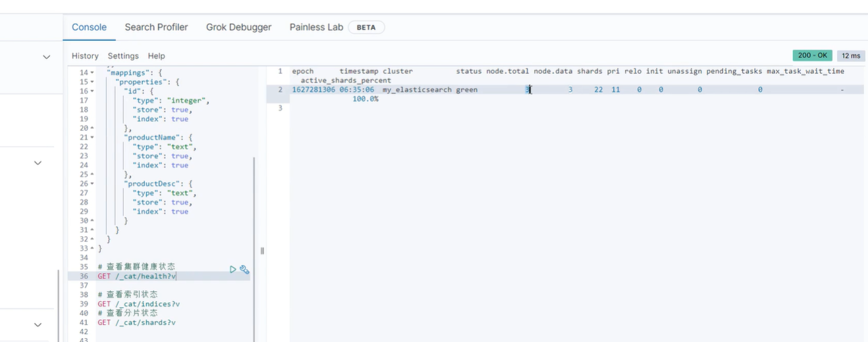
Task: Switch to the Console tab
Action: (x=89, y=27)
